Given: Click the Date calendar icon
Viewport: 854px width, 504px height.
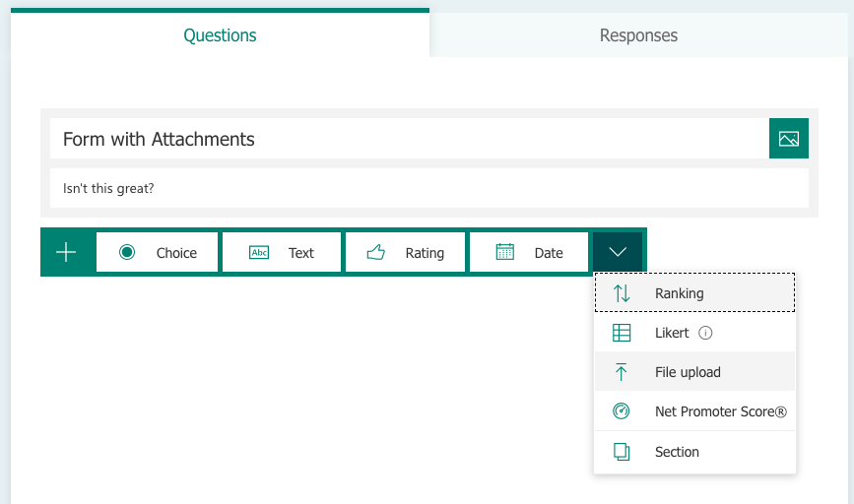Looking at the screenshot, I should [x=505, y=252].
